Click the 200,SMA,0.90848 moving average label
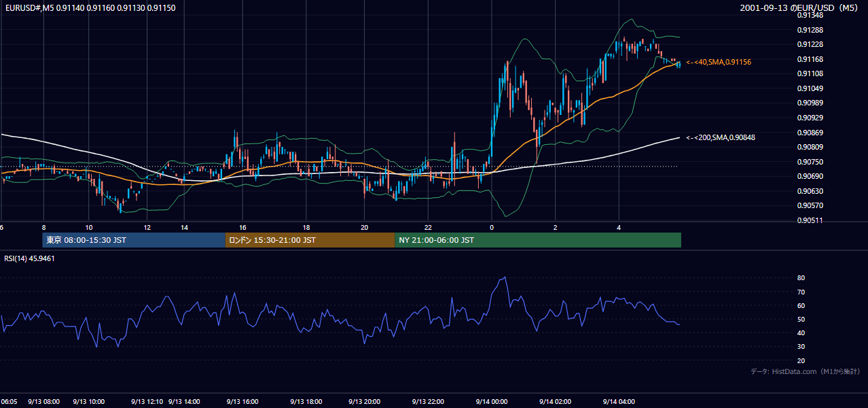 [x=721, y=137]
